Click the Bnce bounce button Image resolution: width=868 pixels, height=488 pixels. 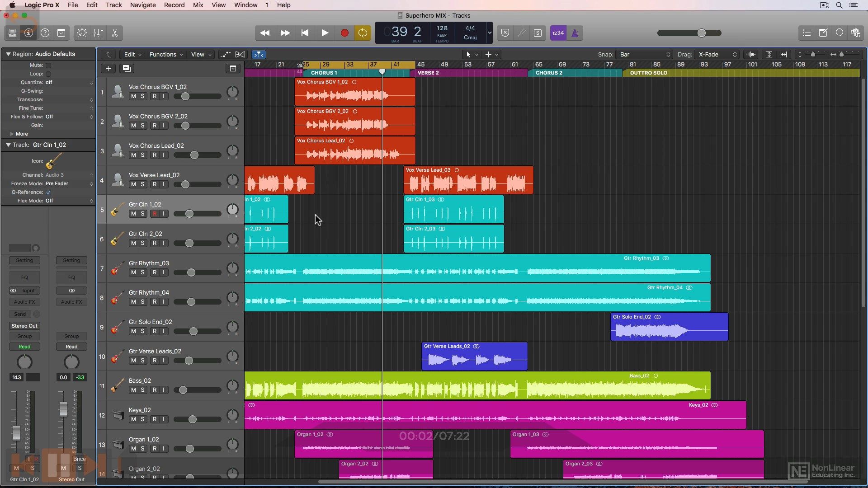click(x=80, y=459)
